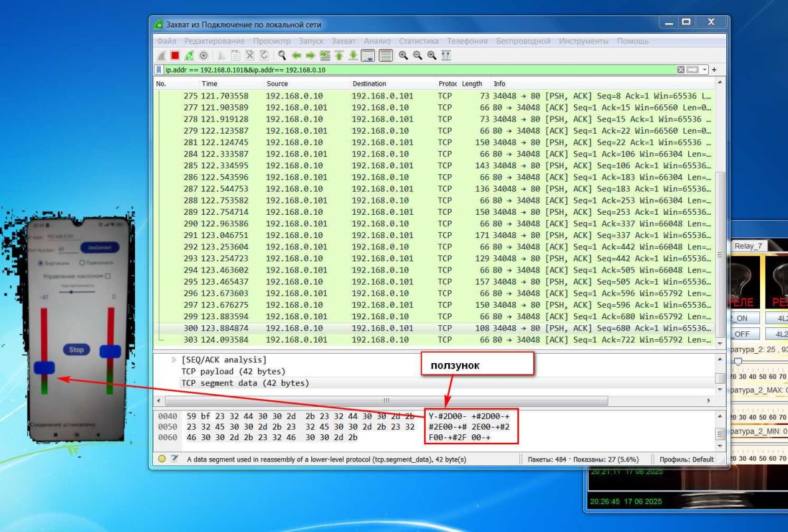The width and height of the screenshot is (788, 532).
Task: Open the Статистика menu
Action: coord(418,41)
